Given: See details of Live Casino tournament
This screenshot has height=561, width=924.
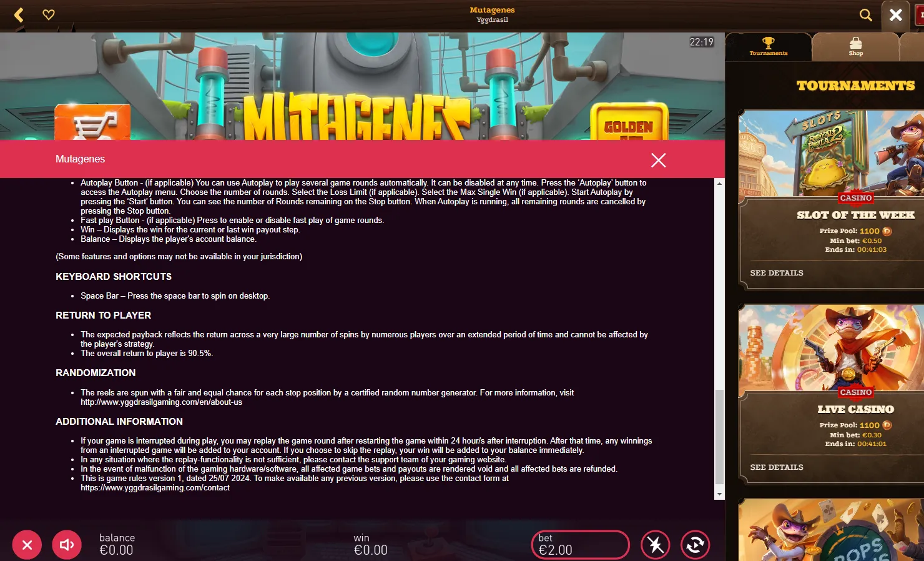Looking at the screenshot, I should [x=776, y=467].
